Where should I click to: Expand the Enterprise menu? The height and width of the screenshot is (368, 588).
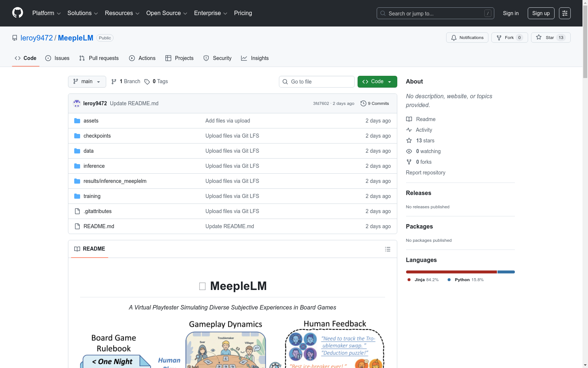click(x=211, y=13)
